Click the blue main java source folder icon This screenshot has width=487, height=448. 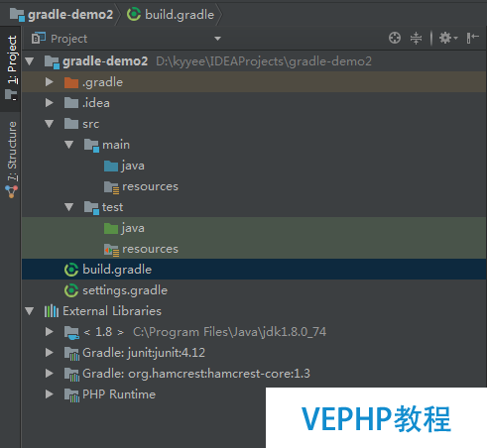111,166
